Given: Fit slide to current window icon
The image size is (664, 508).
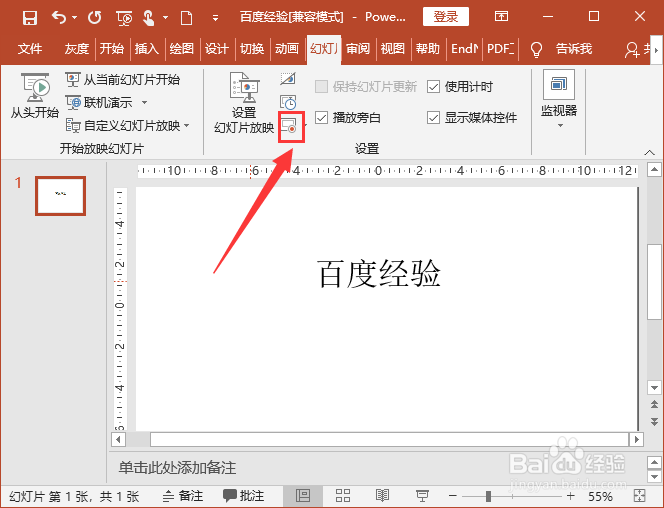Looking at the screenshot, I should [639, 496].
